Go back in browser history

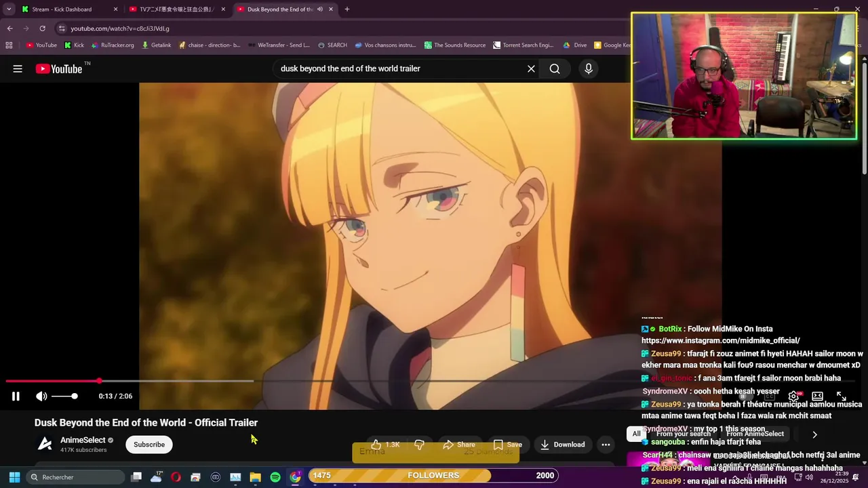coord(9,28)
